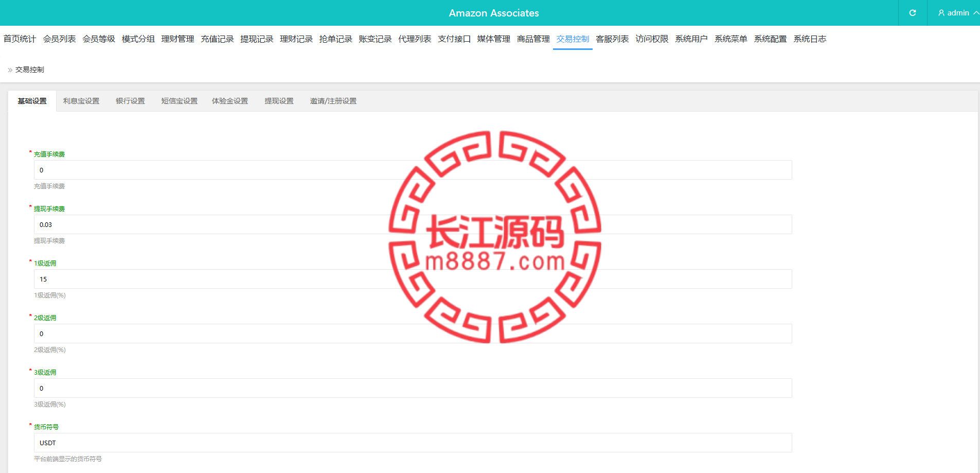980x473 pixels.
Task: Switch to 提现设置 tab
Action: pos(279,101)
